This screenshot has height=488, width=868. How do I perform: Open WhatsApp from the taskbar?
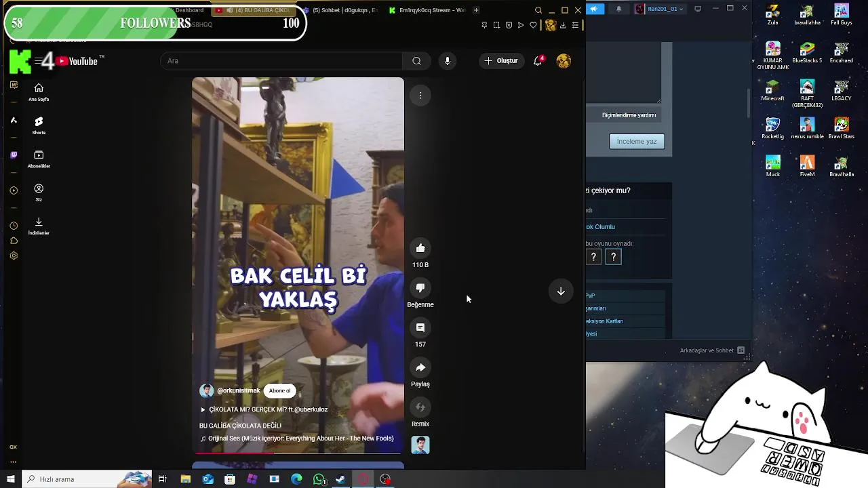click(x=319, y=479)
